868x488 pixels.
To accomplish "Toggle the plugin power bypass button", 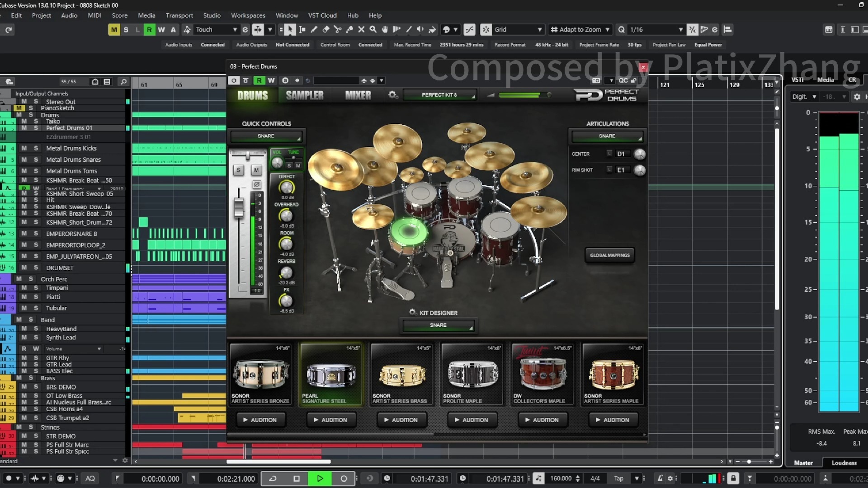I will 234,80.
